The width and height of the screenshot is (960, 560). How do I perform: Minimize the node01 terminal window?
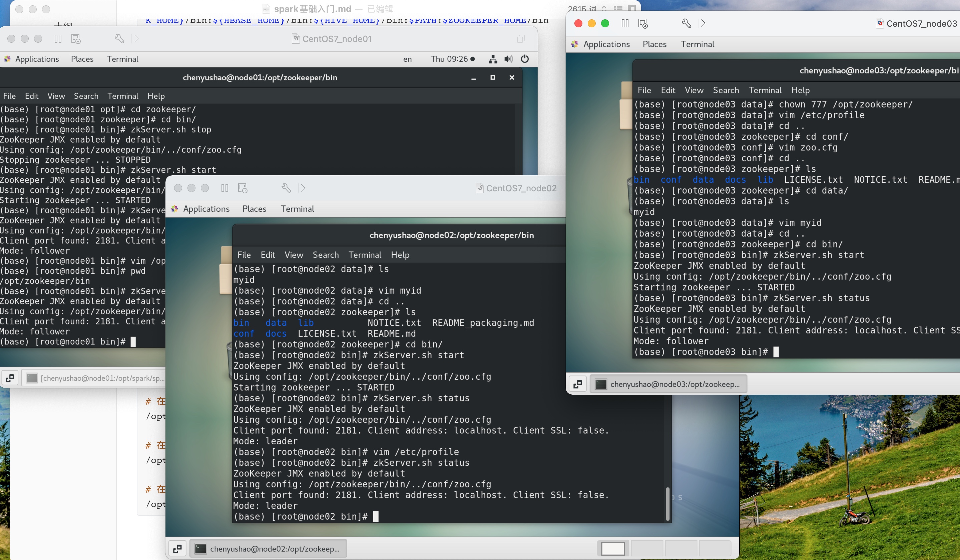pyautogui.click(x=474, y=78)
